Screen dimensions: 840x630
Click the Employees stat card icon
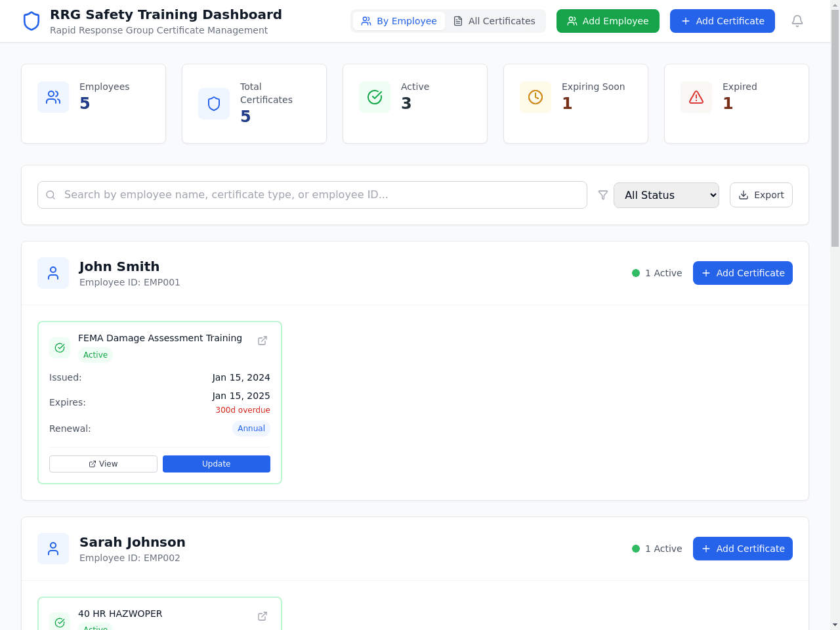[x=53, y=97]
